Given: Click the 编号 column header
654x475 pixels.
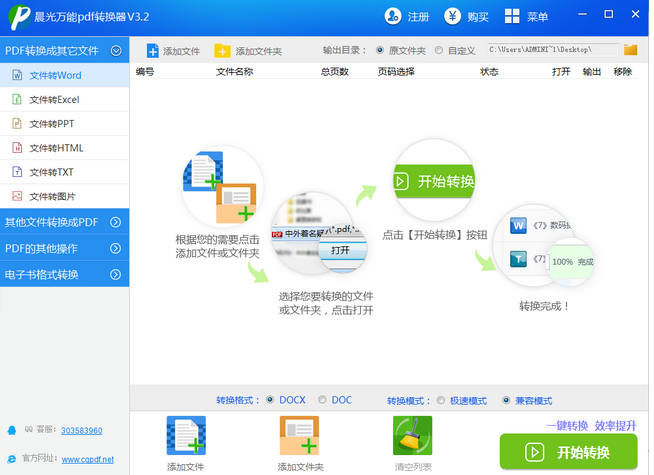Looking at the screenshot, I should [145, 72].
